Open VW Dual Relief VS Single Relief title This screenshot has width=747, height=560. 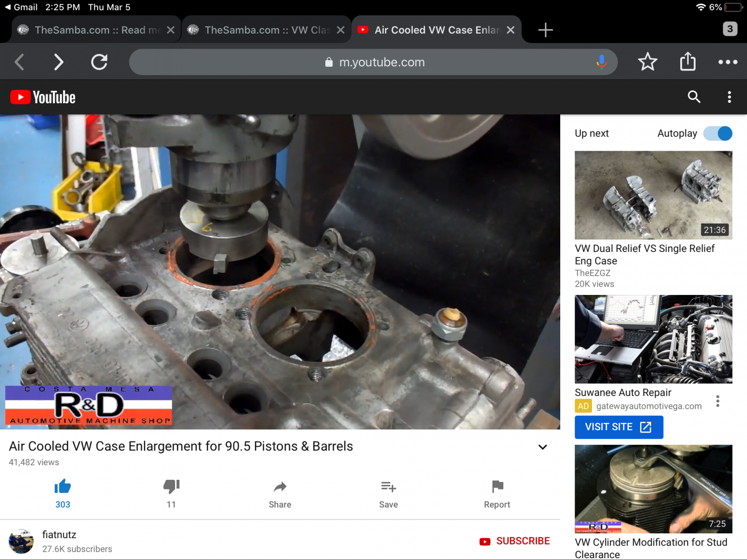click(x=645, y=254)
